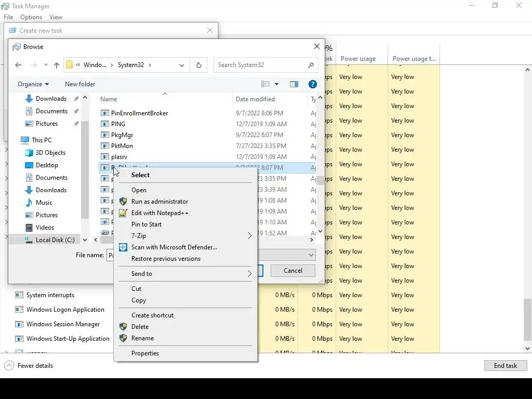This screenshot has height=399, width=532.
Task: Expand the Send to submenu
Action: [x=185, y=274]
